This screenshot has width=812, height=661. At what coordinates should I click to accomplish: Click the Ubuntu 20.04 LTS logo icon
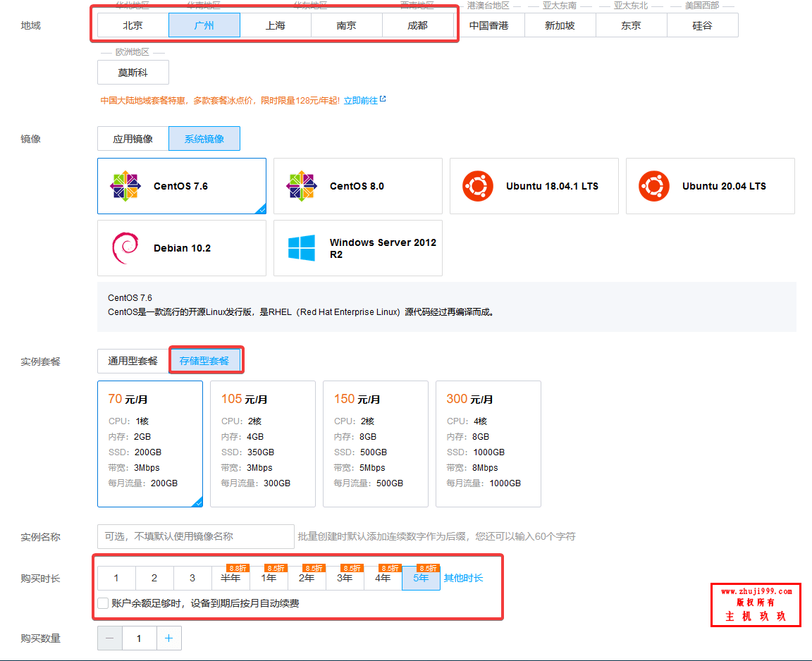pos(653,186)
